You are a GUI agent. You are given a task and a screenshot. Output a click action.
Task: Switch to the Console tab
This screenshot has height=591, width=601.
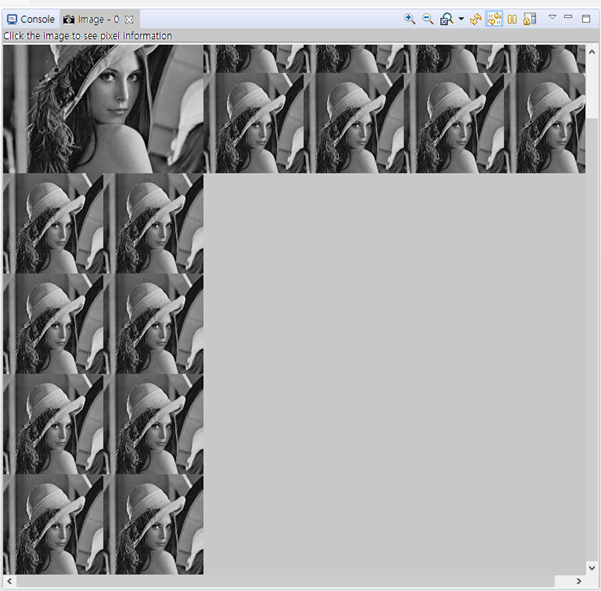point(31,19)
